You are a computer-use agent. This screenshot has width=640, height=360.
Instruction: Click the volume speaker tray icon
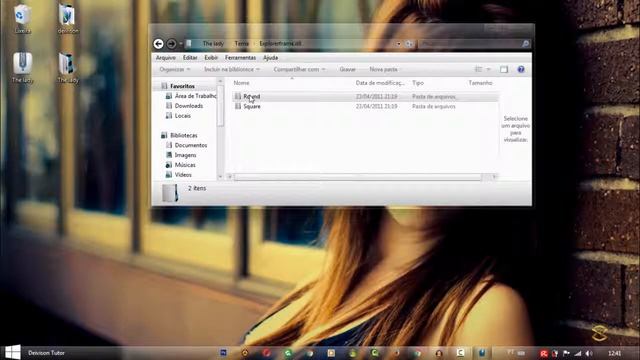point(589,353)
